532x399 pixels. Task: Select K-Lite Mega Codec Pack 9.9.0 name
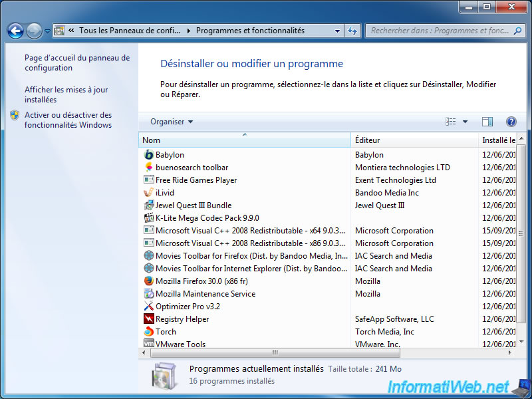click(x=207, y=218)
